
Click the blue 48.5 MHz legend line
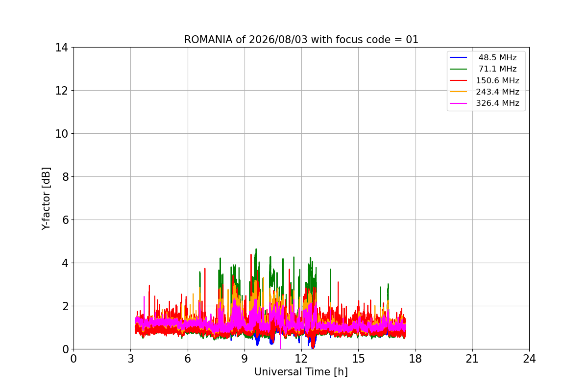[x=459, y=58]
